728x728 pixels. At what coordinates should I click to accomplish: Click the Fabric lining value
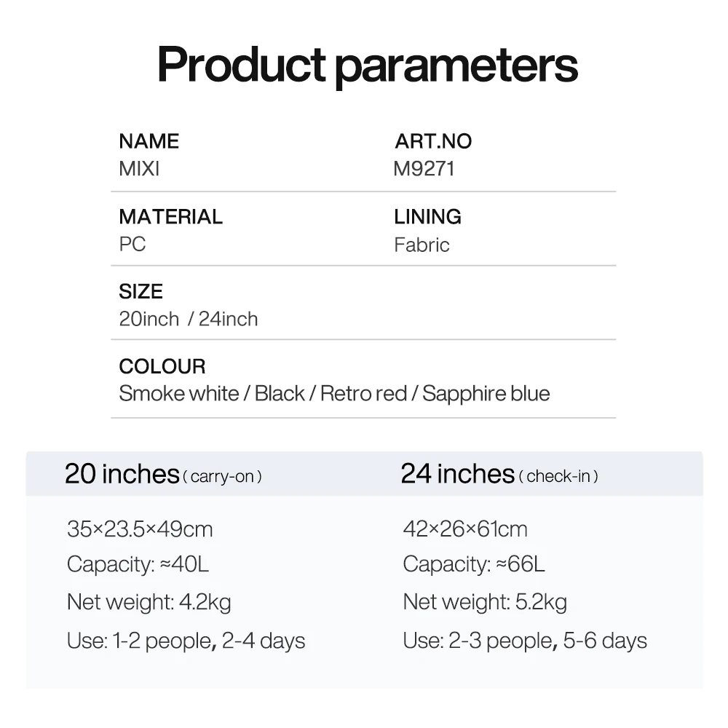point(422,245)
